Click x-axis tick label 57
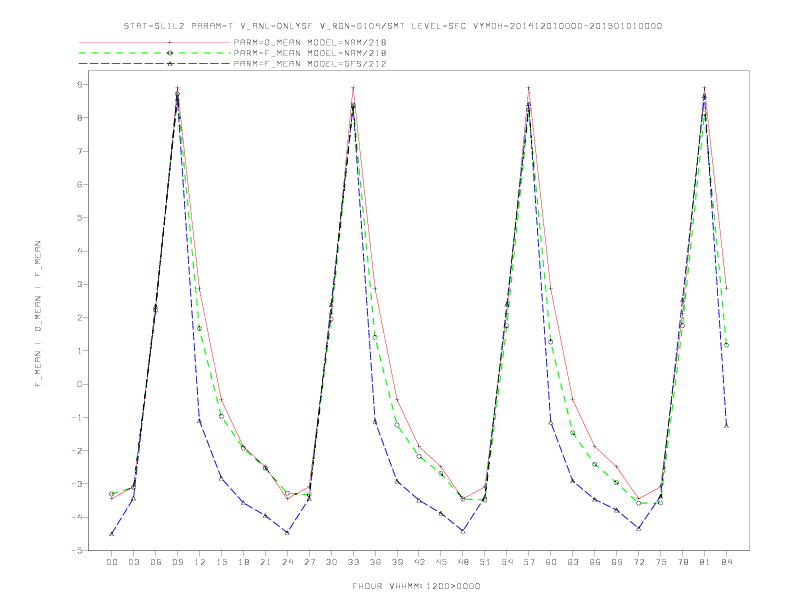Viewport: 792px width, 612px height. [x=529, y=562]
